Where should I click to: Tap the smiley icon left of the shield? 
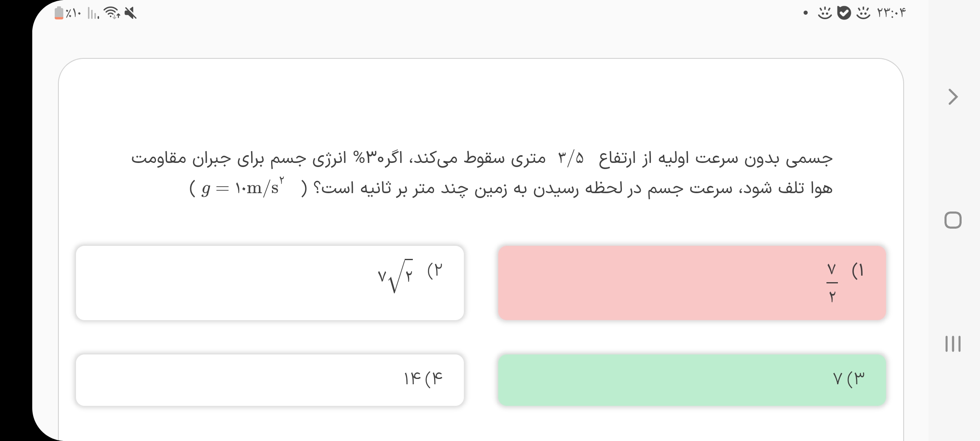(x=824, y=13)
